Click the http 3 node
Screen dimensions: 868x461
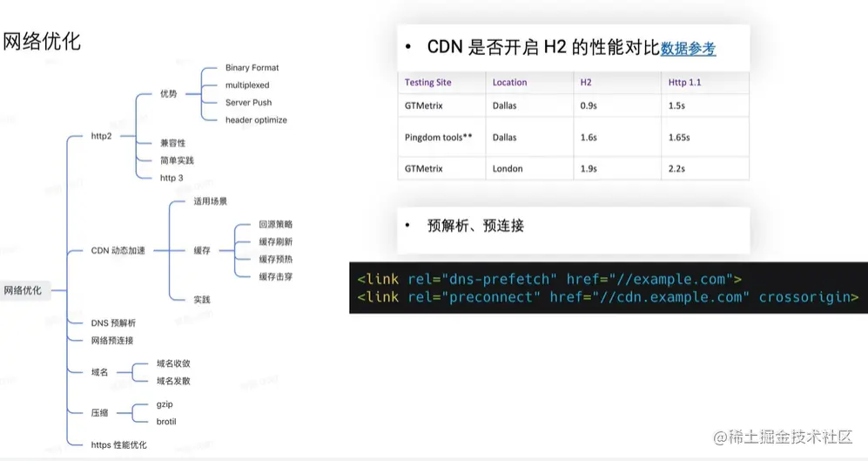pyautogui.click(x=172, y=178)
